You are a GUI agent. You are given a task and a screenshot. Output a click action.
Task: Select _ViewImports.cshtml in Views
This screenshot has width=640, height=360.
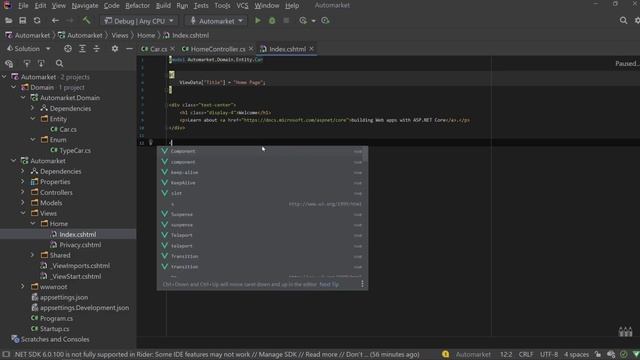coord(80,265)
